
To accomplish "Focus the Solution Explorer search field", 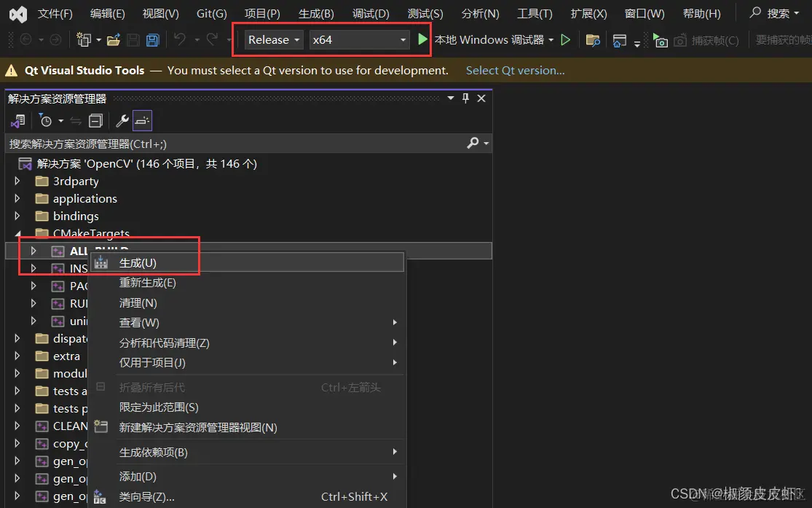I will tap(236, 144).
